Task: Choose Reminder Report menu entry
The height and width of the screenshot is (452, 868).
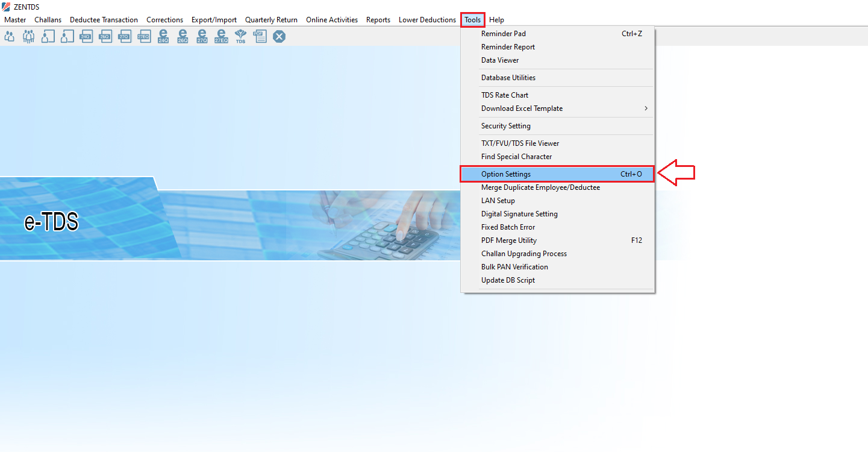Action: tap(558, 47)
